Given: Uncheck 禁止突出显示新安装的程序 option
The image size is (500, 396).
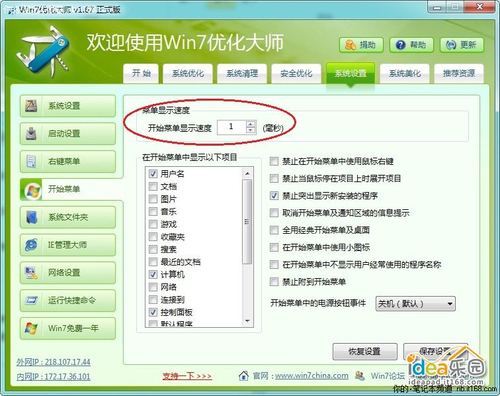Looking at the screenshot, I should click(274, 196).
